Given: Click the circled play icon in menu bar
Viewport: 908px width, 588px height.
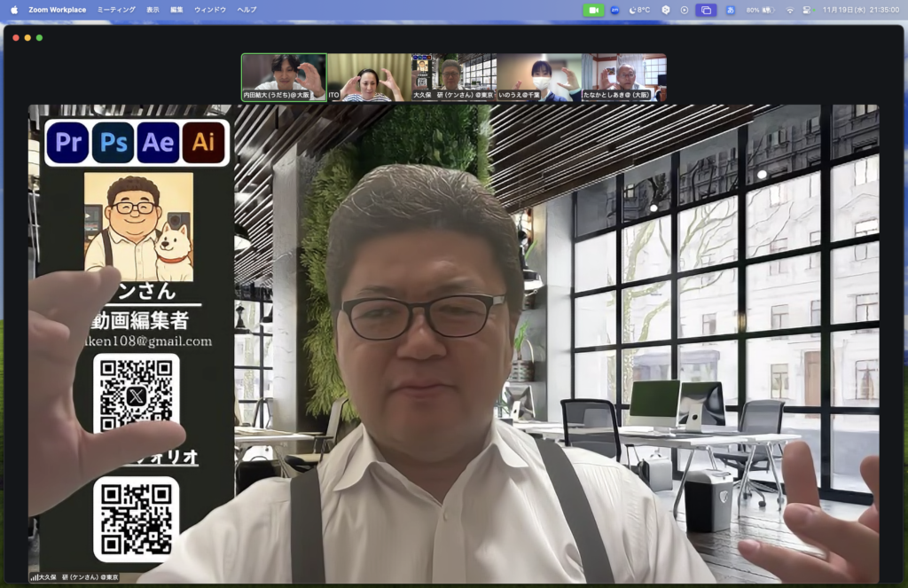Looking at the screenshot, I should point(684,10).
